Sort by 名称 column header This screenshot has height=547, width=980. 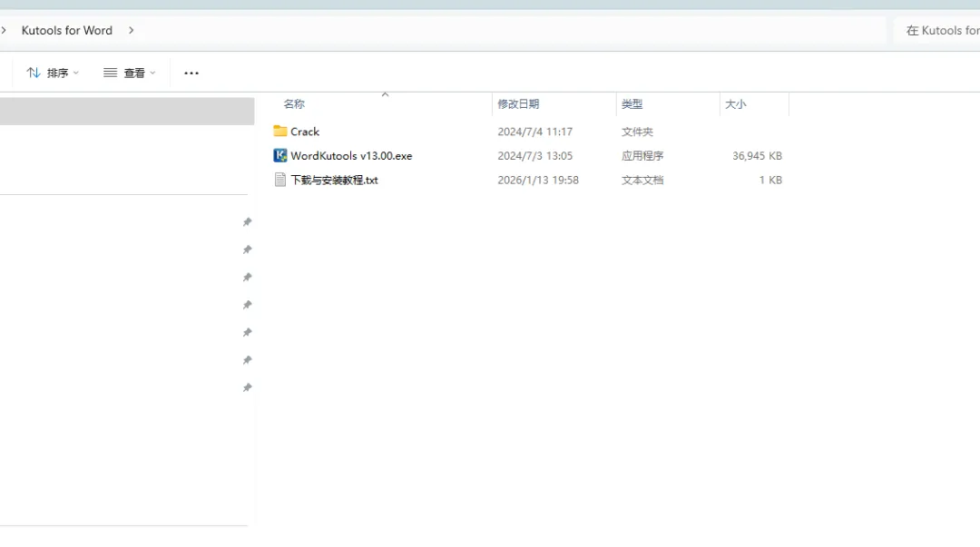coord(294,103)
